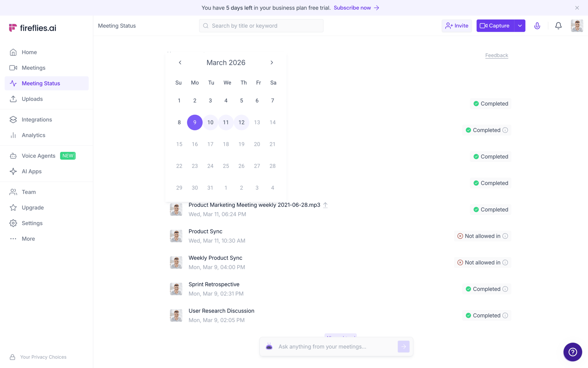Screen dimensions: 588x368
Task: Select Meeting Status in the sidebar
Action: coord(47,83)
